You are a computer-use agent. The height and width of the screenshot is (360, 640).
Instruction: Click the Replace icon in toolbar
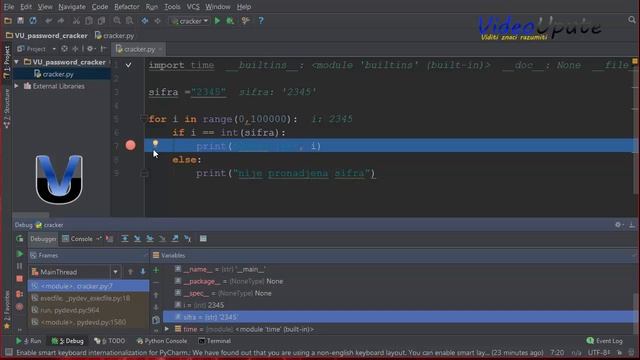[x=129, y=21]
